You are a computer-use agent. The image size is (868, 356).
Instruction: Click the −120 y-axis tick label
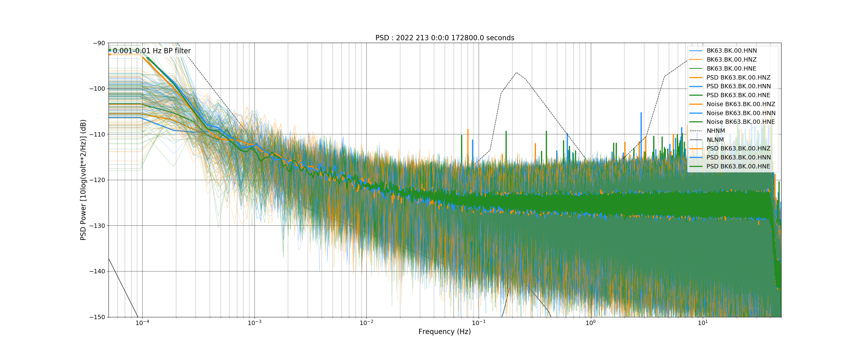pyautogui.click(x=97, y=180)
